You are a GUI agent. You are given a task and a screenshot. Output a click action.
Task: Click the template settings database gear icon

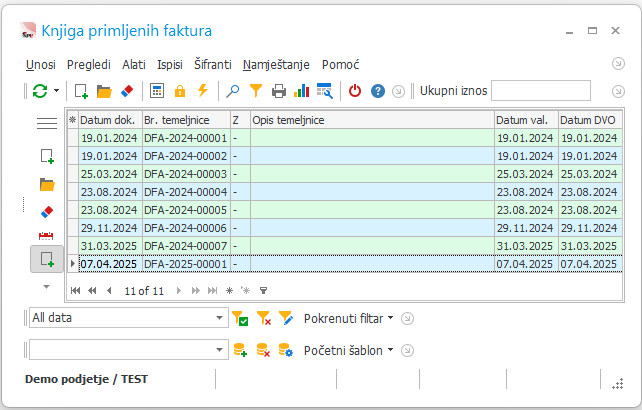tap(286, 350)
